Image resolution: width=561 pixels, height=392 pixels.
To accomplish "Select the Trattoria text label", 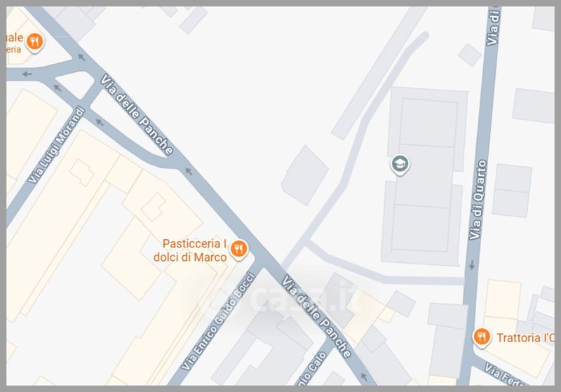I will tap(525, 337).
